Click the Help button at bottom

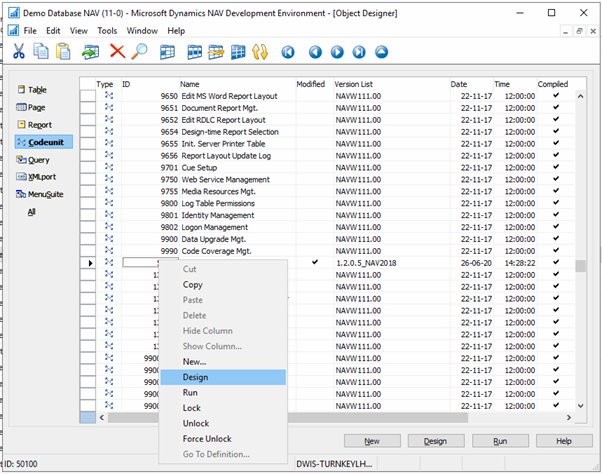563,441
